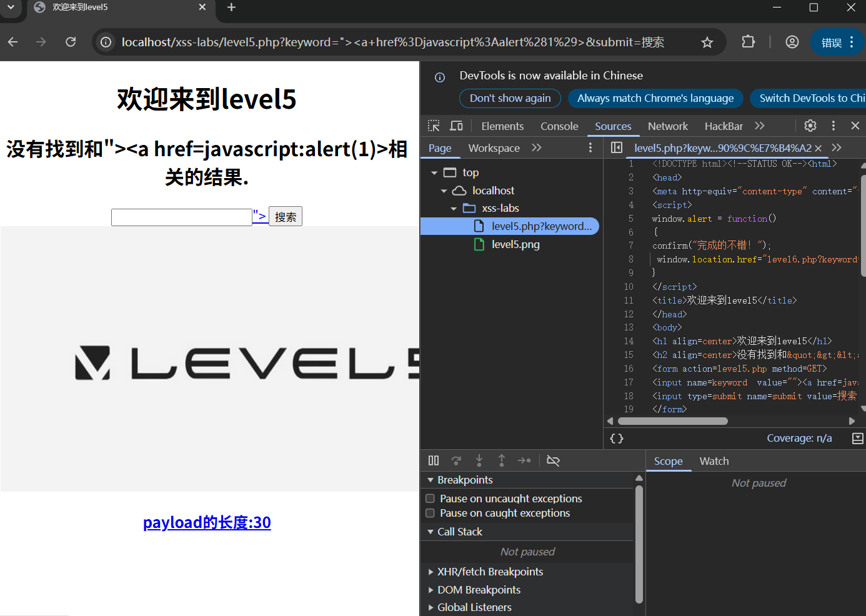Close the DevTools panel

(x=855, y=126)
